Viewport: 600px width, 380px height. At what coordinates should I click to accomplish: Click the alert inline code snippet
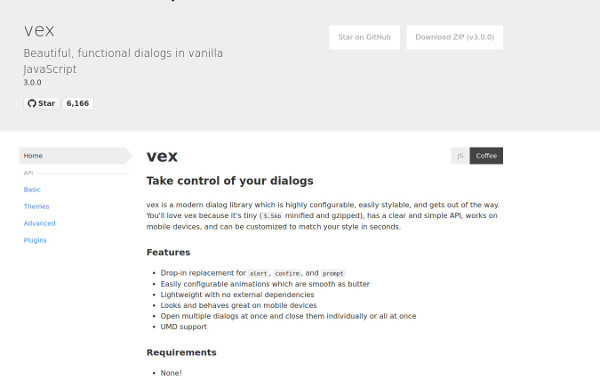(258, 274)
